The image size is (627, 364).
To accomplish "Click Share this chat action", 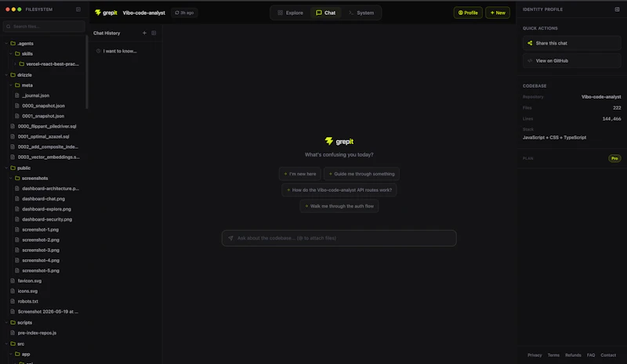I will coord(571,43).
